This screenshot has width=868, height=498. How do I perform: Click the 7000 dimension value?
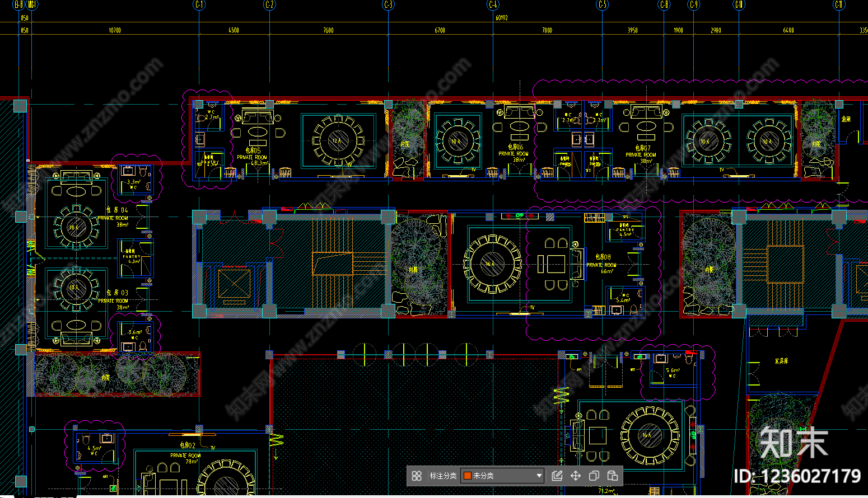[547, 30]
